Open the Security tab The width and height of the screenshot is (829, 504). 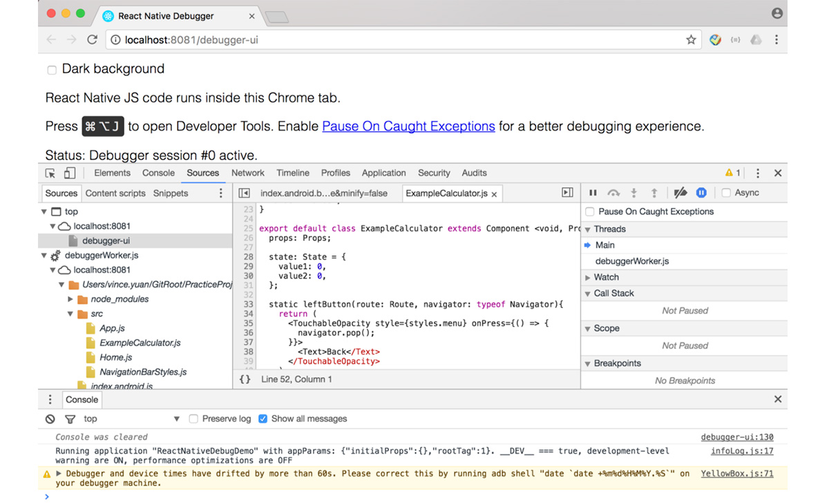tap(434, 173)
